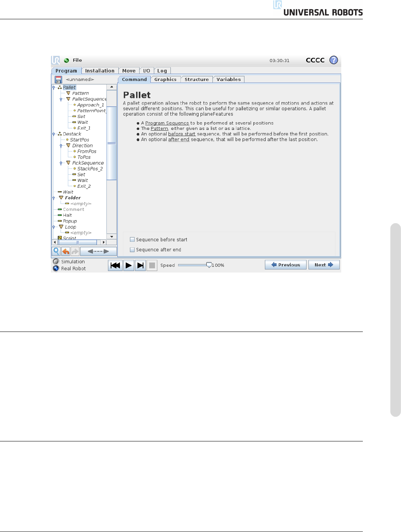Click the Previous button
Viewport: 401px width, 532px height.
286,265
